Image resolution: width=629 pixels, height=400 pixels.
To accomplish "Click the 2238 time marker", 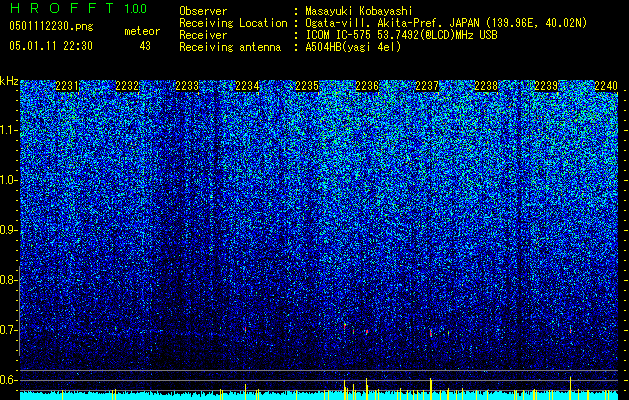I will tap(486, 86).
